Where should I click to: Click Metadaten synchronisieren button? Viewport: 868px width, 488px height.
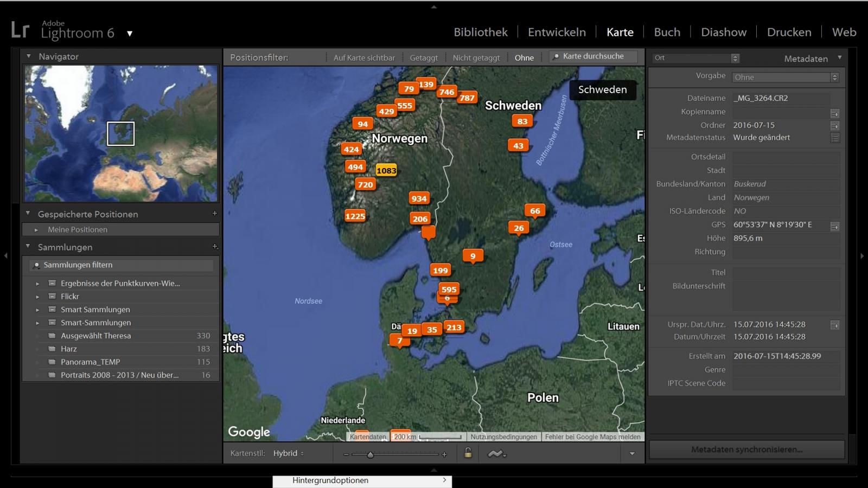click(x=746, y=450)
